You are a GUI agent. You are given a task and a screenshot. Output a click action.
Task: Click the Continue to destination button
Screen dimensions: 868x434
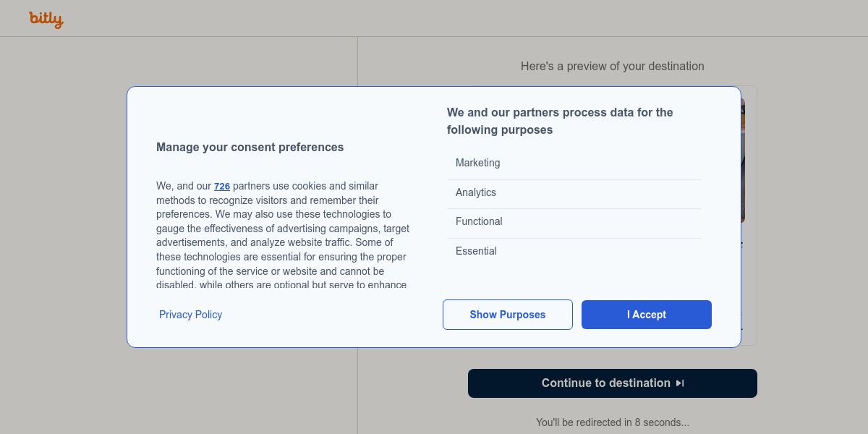(x=605, y=383)
